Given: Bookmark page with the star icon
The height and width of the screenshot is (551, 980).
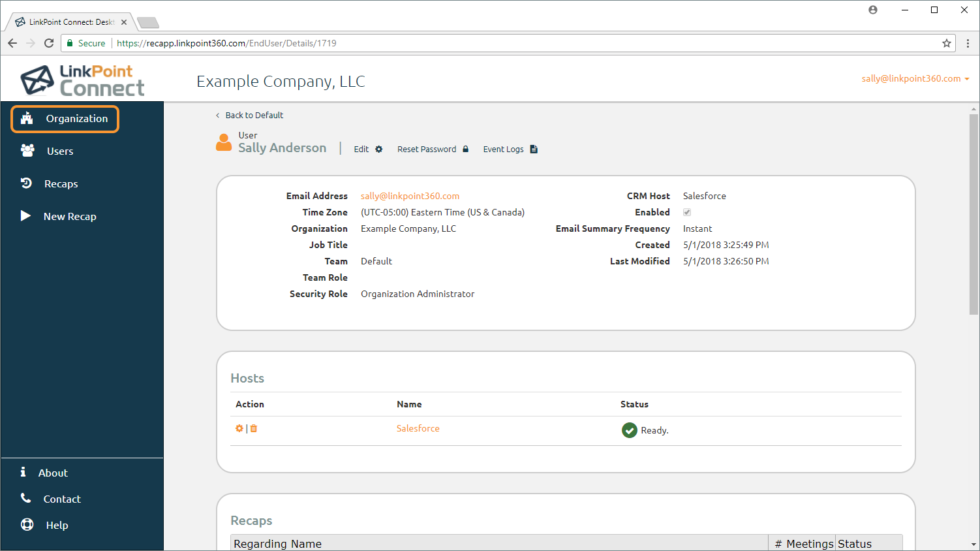Looking at the screenshot, I should click(946, 43).
